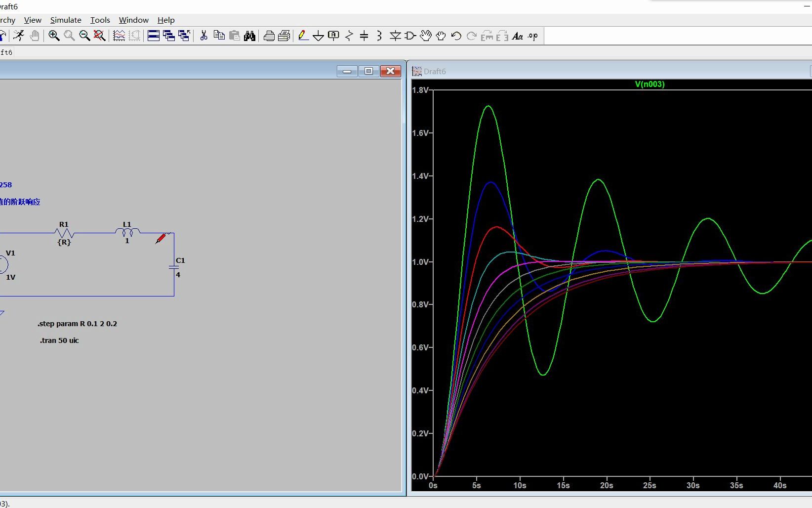The image size is (812, 508).
Task: Select the Draw Wire pencil tool
Action: [303, 36]
